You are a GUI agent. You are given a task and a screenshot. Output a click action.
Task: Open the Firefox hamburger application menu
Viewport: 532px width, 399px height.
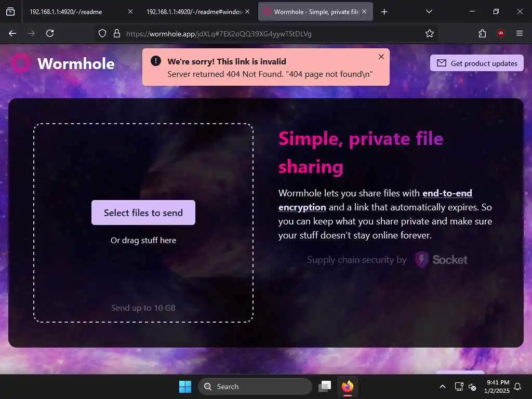(520, 33)
